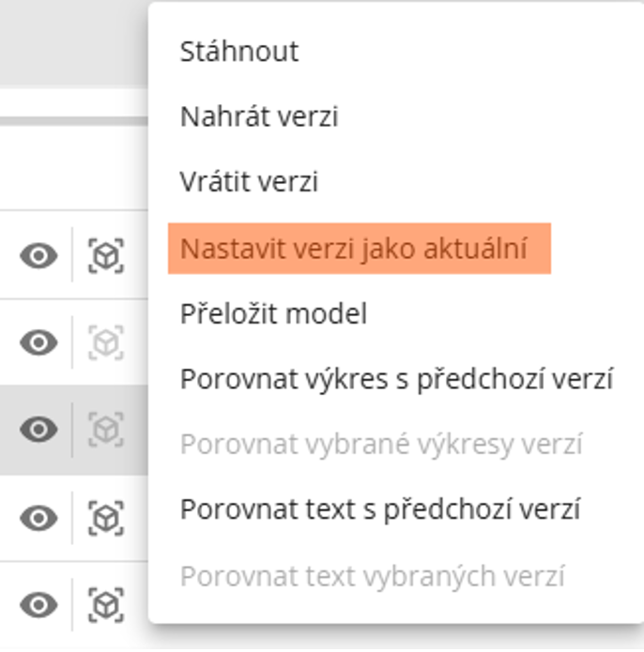This screenshot has height=652, width=644.
Task: Click the greyed 3D cube icon in the highlighted row
Action: pyautogui.click(x=106, y=430)
